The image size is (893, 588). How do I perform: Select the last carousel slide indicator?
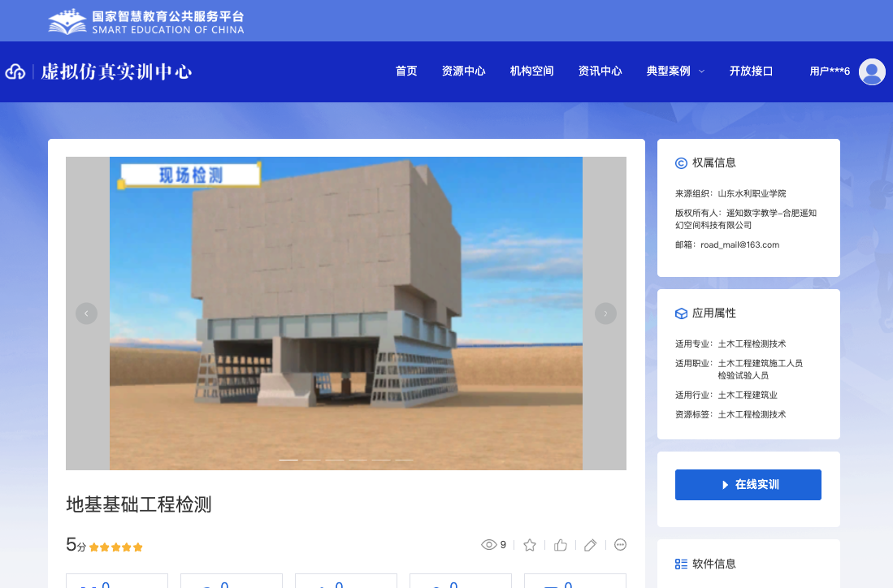[404, 460]
